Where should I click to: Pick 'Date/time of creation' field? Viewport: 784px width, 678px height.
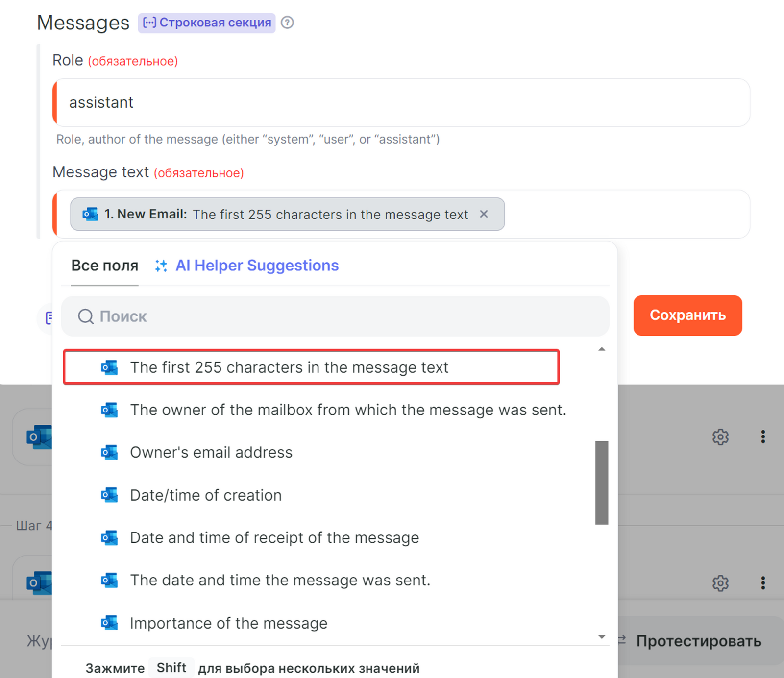click(206, 495)
